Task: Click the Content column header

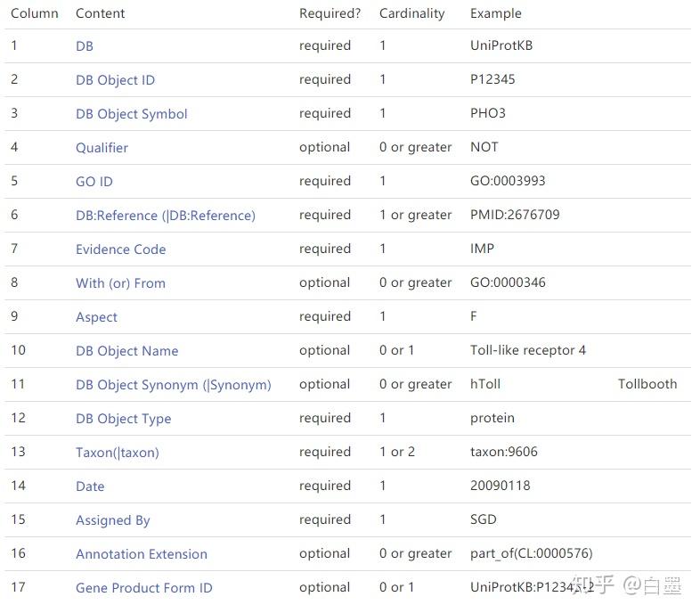Action: pyautogui.click(x=100, y=13)
